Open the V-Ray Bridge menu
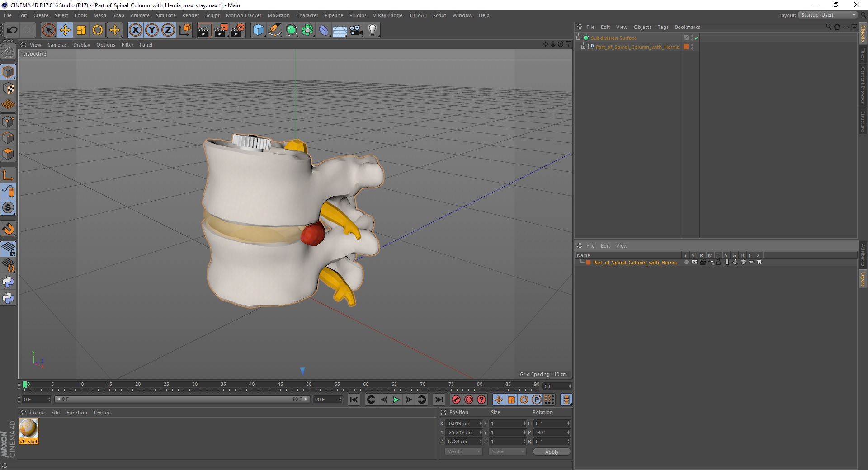Screen dimensions: 868x470 point(387,15)
